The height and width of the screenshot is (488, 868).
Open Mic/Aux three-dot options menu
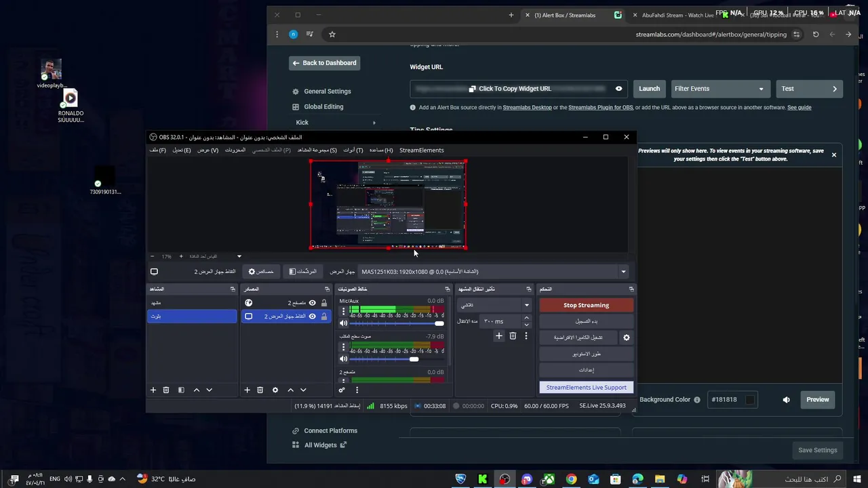click(343, 312)
